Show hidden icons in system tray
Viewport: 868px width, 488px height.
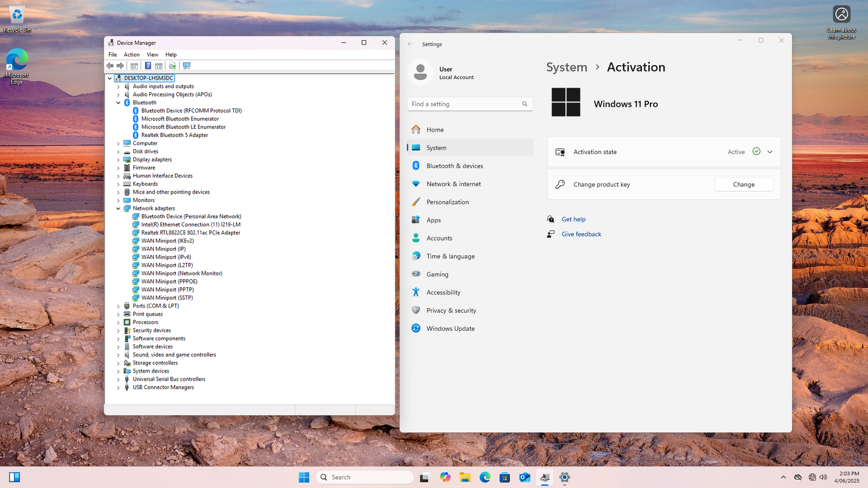[783, 477]
